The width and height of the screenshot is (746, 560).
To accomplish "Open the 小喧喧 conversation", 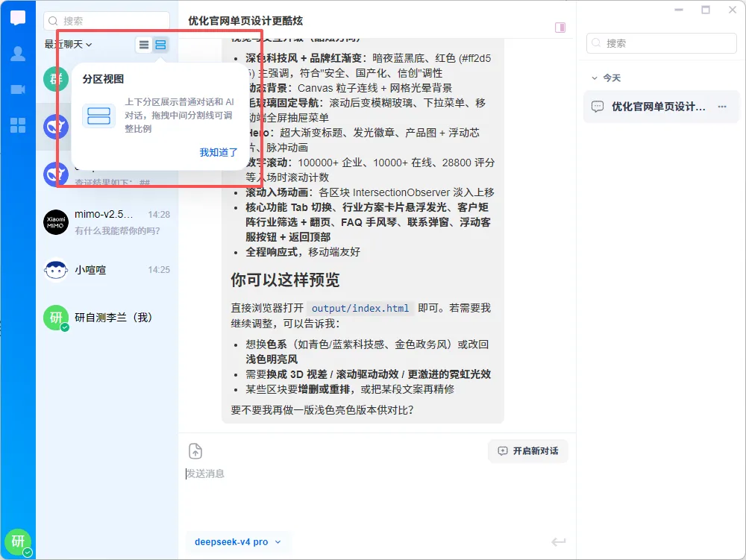I will coord(107,270).
